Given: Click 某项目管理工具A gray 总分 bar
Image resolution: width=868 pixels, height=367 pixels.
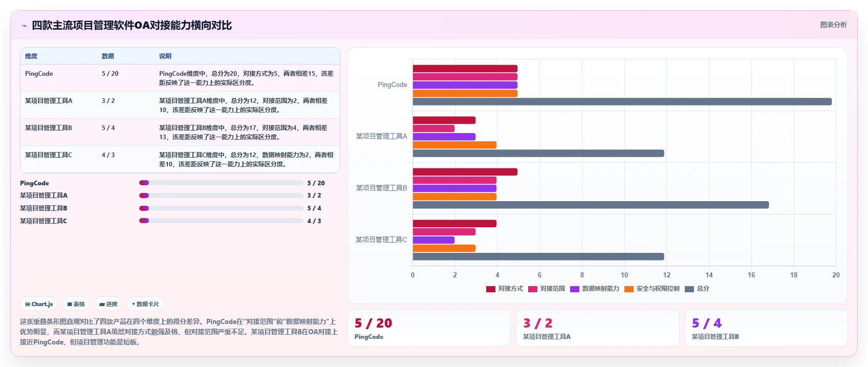Looking at the screenshot, I should (538, 154).
